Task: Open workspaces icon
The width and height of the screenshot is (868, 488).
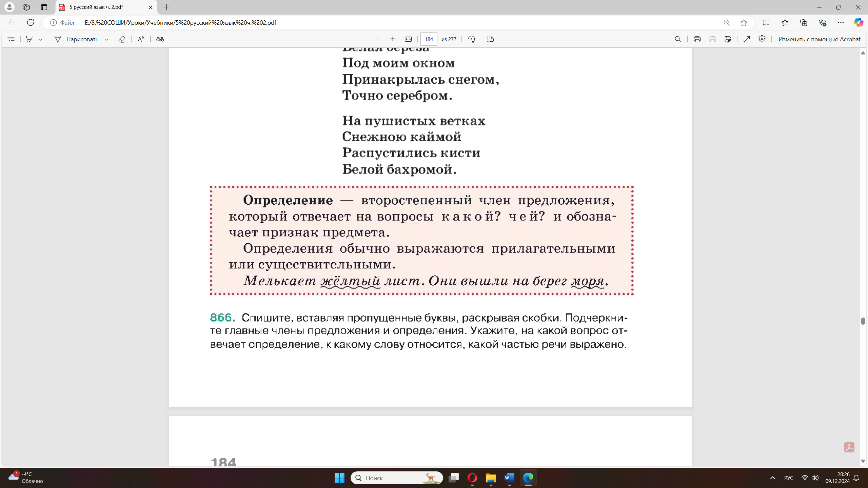Action: [x=26, y=7]
